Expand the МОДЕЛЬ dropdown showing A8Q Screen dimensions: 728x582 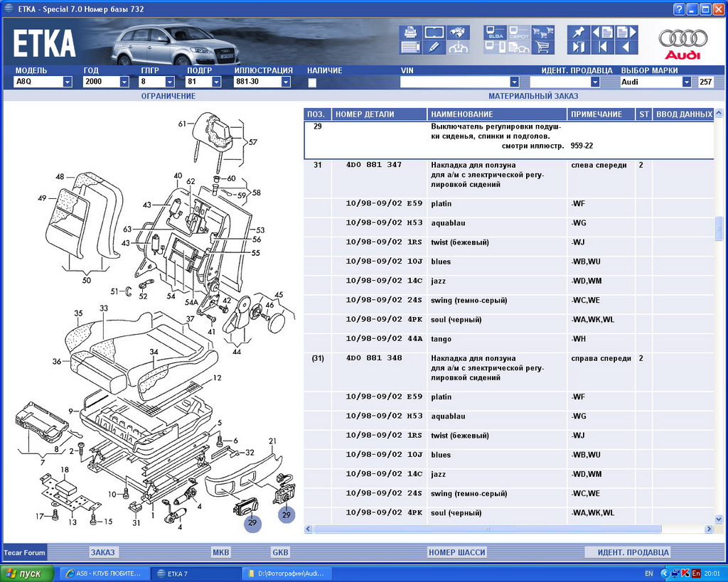[x=68, y=82]
